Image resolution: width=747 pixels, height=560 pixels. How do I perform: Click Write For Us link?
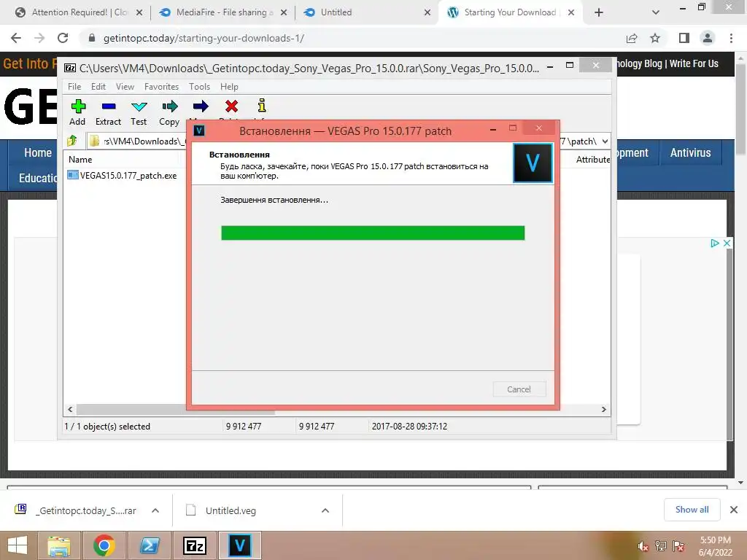[x=694, y=63]
